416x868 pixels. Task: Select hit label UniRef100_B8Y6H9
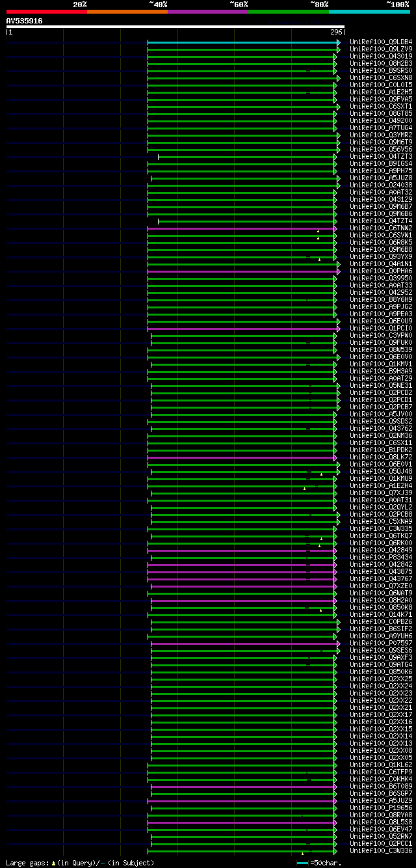pyautogui.click(x=381, y=300)
